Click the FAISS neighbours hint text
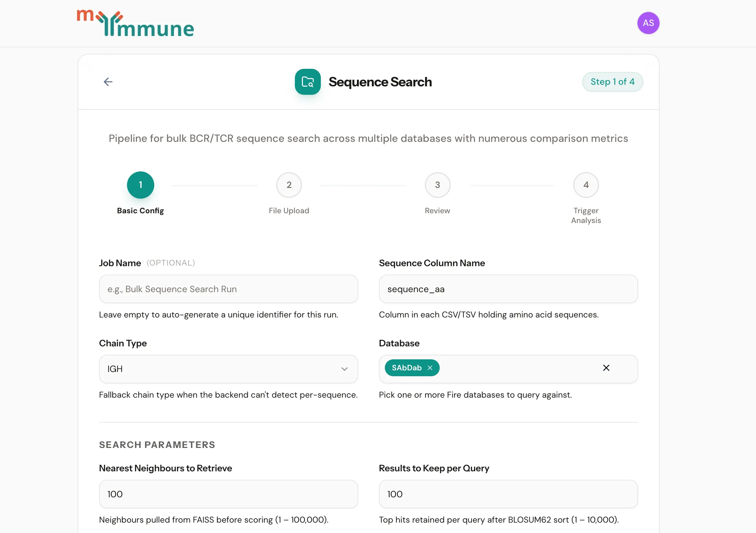Viewport: 756px width, 533px height. point(214,520)
